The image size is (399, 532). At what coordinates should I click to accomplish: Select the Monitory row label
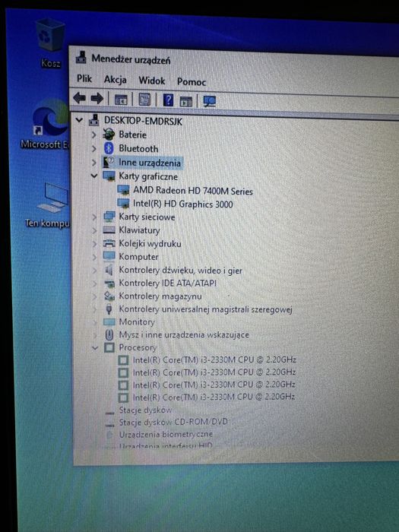coord(136,322)
